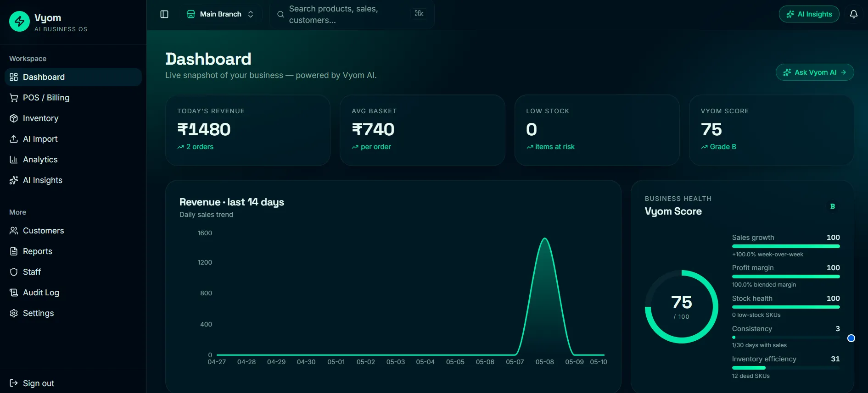
Task: Open the Low Stock card
Action: 597,130
